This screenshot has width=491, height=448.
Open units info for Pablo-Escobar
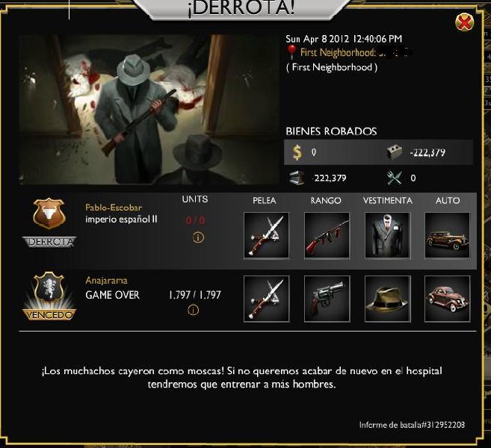pos(198,237)
